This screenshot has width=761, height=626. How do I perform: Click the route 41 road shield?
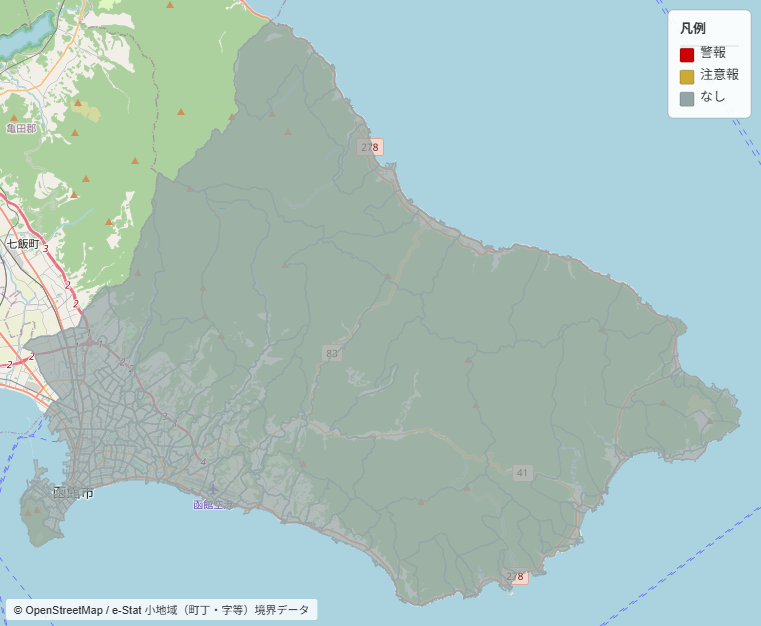point(522,472)
